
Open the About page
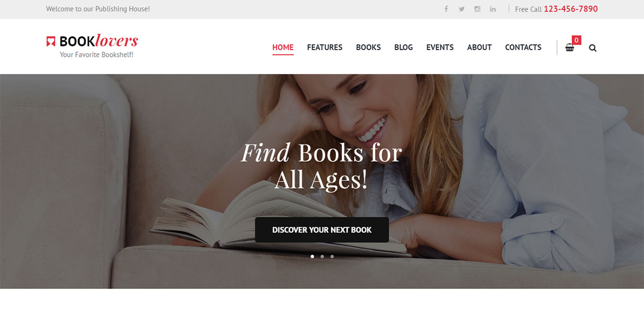pyautogui.click(x=479, y=47)
